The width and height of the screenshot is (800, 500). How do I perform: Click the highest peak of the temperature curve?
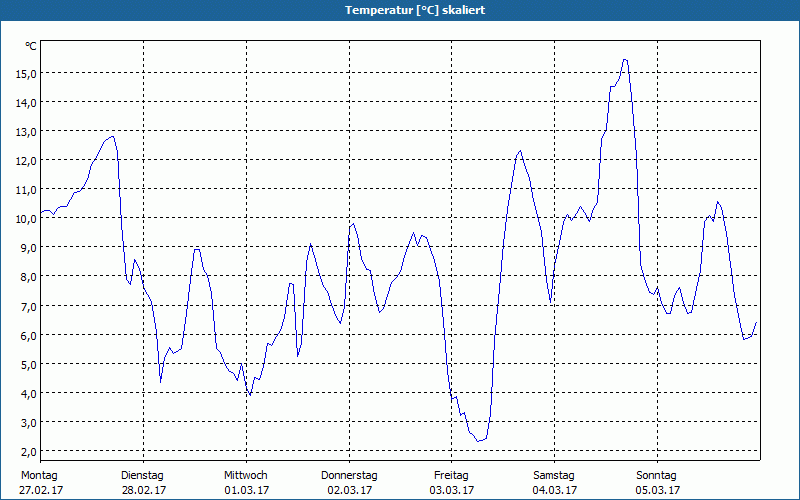[x=625, y=60]
